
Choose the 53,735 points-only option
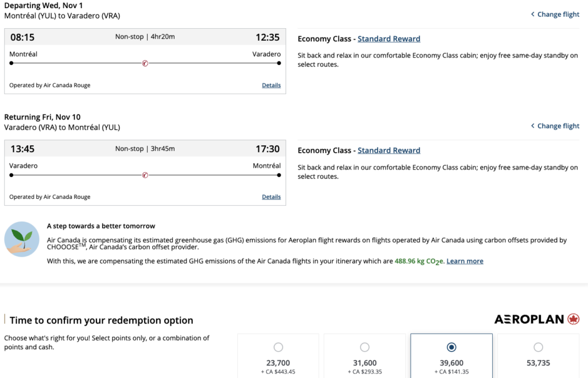538,347
